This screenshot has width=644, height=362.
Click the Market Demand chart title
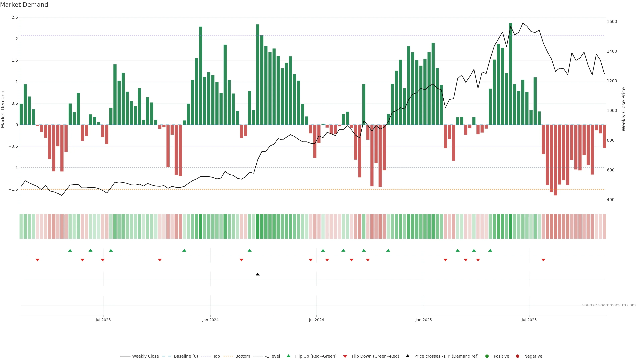24,5
